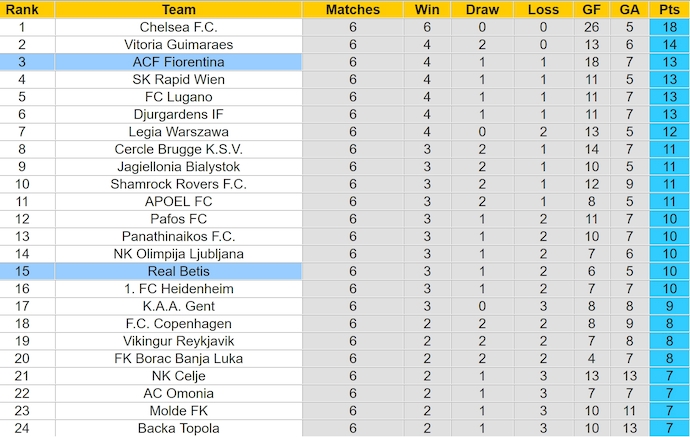Open the Chelsea F.C. team row
Screen dimensions: 690x437
(x=178, y=27)
